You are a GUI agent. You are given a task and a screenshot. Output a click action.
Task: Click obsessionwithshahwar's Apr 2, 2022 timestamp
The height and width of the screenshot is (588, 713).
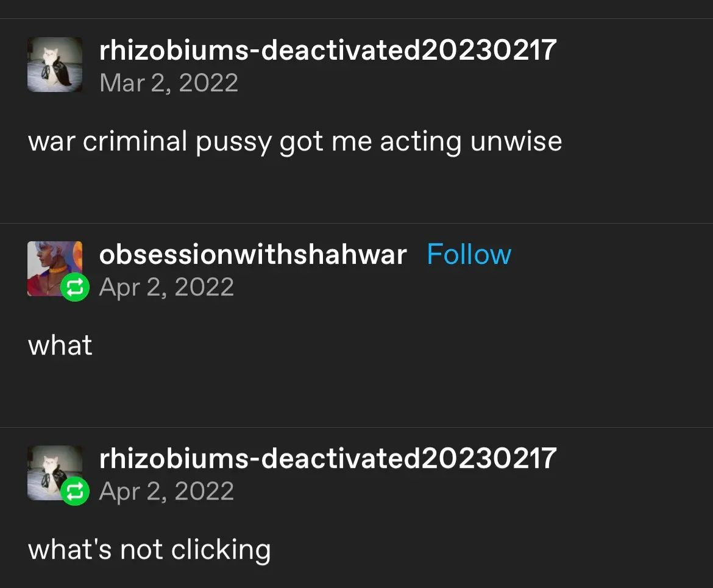[166, 287]
